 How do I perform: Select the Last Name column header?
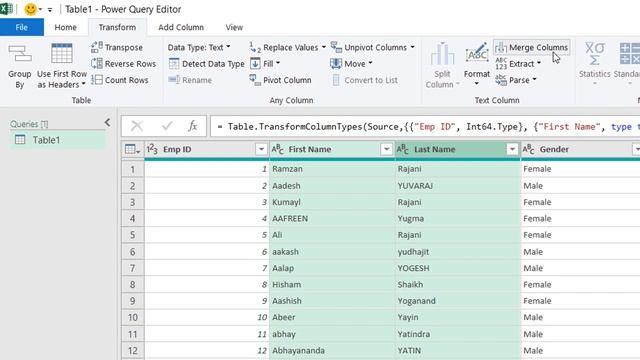458,149
